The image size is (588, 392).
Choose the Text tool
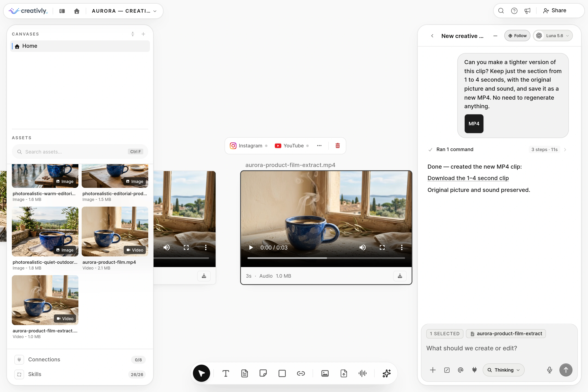click(226, 373)
